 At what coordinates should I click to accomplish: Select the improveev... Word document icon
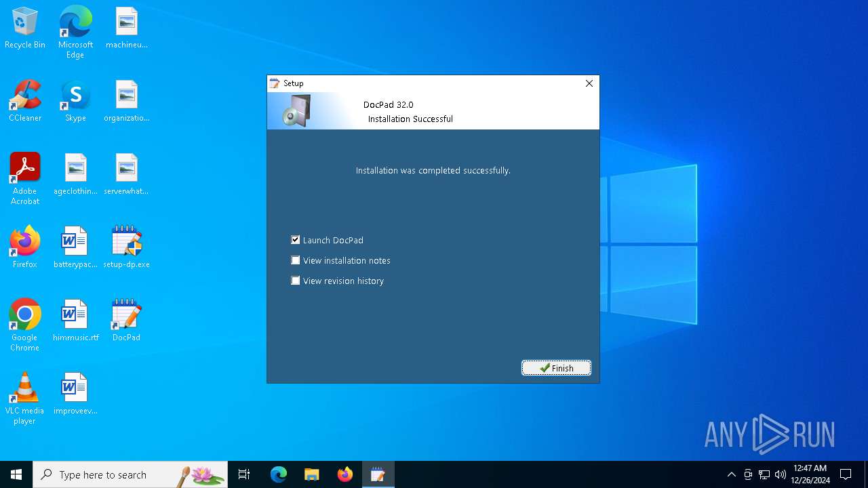point(75,394)
